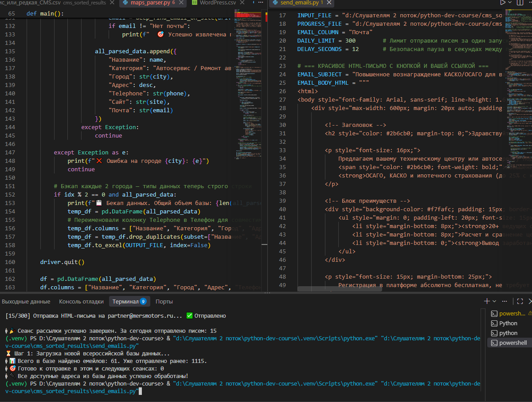The height and width of the screenshot is (402, 532).
Task: Maximize the terminal panel size
Action: [x=520, y=301]
